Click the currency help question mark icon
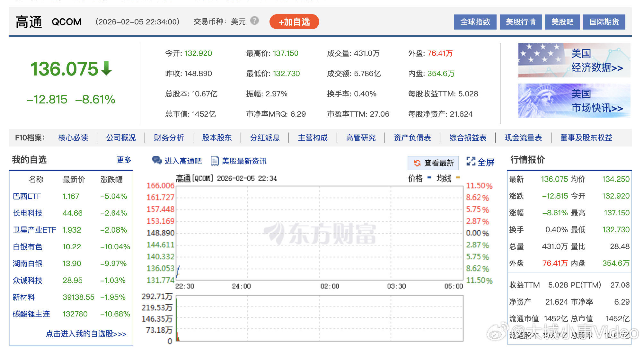This screenshot has height=347, width=644. [255, 21]
